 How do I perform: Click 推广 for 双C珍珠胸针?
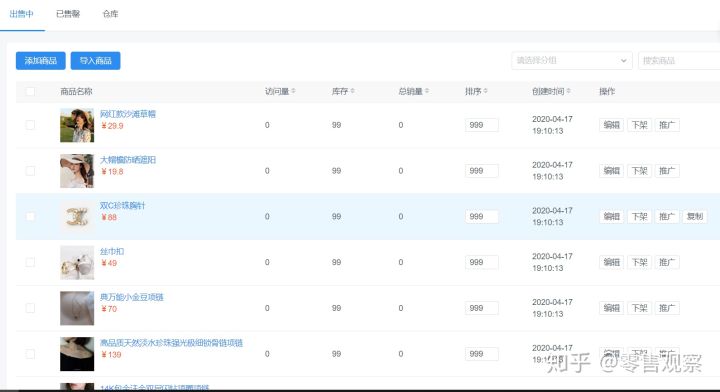click(x=667, y=216)
